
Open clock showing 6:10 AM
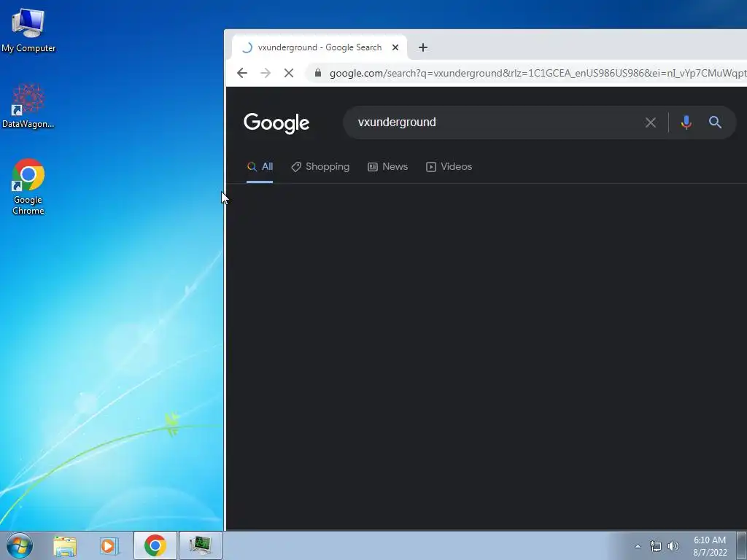click(x=710, y=545)
